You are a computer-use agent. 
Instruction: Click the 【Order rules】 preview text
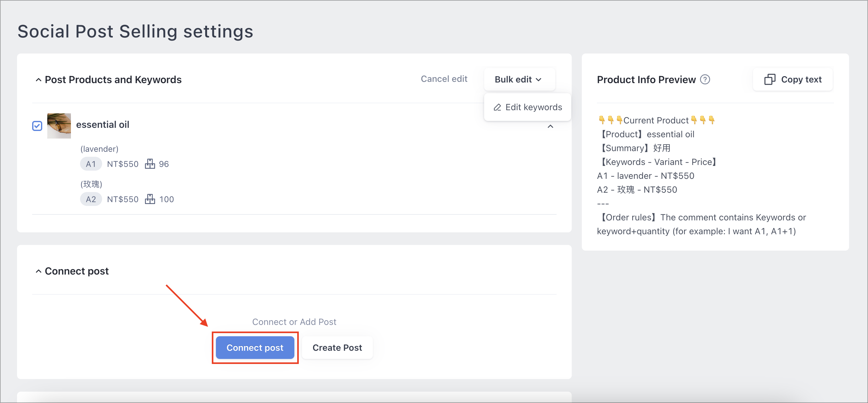701,224
